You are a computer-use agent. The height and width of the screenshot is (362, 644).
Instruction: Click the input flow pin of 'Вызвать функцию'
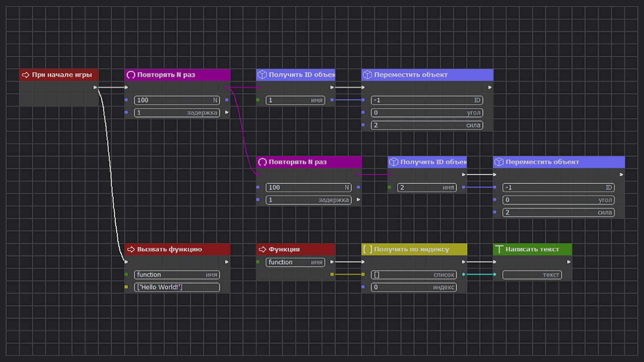(x=126, y=262)
